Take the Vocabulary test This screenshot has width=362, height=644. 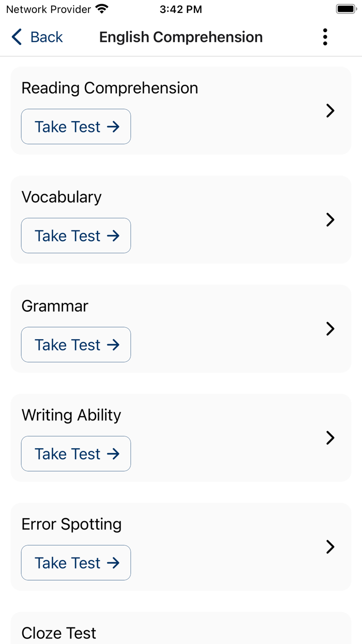(76, 236)
